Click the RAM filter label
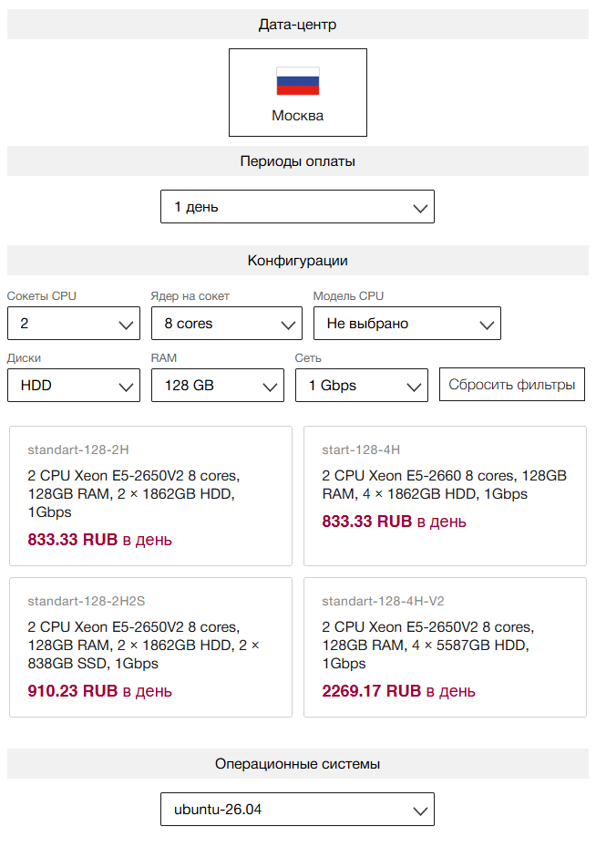Viewport: 596px width, 868px height. [164, 358]
